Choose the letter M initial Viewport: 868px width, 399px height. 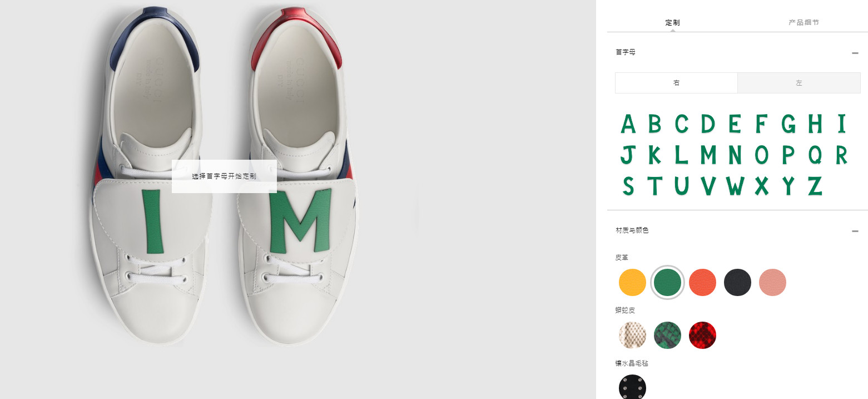(708, 155)
